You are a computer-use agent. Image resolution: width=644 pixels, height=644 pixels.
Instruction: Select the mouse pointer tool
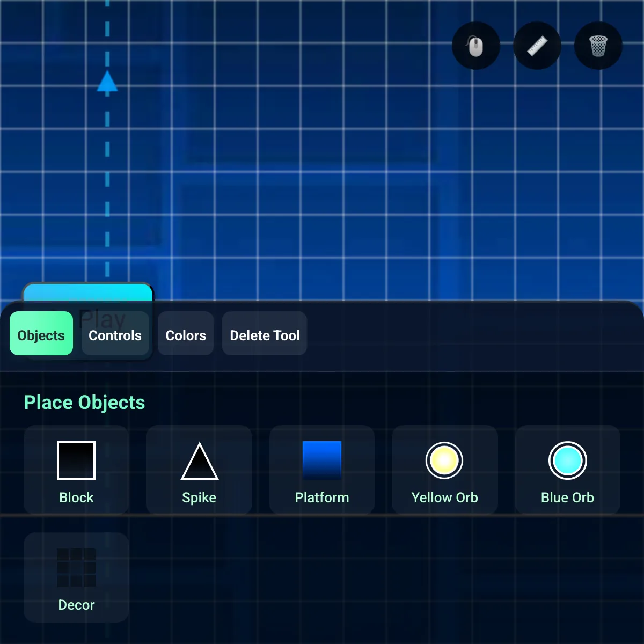click(475, 46)
